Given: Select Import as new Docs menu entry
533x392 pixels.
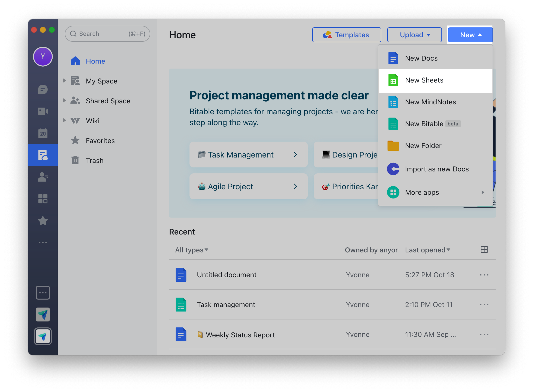Looking at the screenshot, I should tap(437, 169).
